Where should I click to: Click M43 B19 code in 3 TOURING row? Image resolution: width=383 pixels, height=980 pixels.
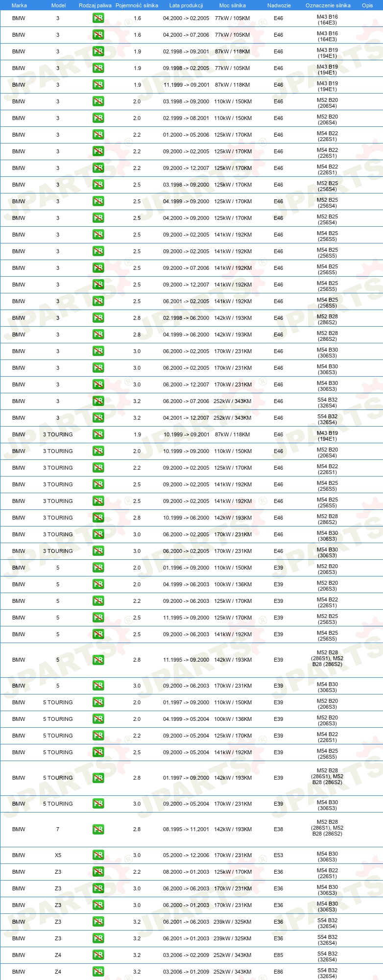pyautogui.click(x=327, y=436)
